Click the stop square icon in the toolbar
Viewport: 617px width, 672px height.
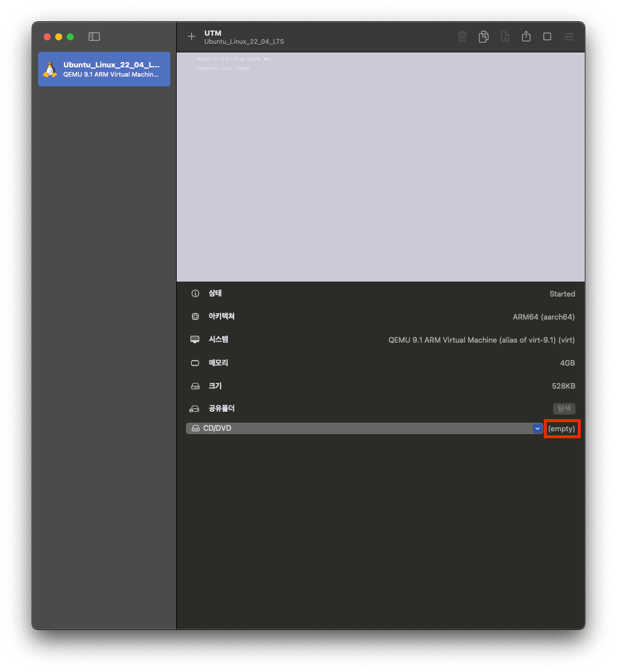[547, 37]
